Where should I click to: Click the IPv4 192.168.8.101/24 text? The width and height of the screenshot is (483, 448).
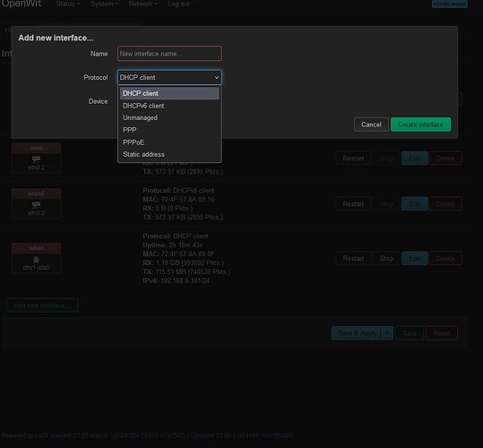point(177,280)
